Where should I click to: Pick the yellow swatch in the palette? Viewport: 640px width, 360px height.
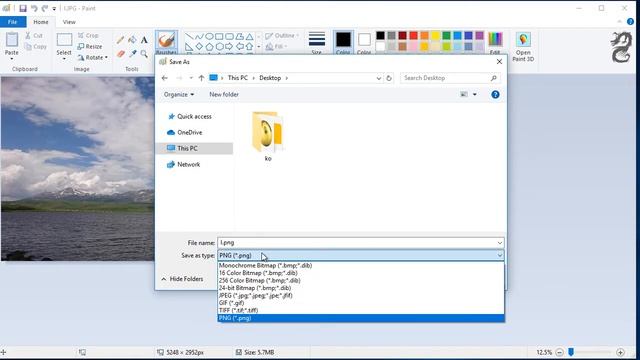pyautogui.click(x=436, y=36)
